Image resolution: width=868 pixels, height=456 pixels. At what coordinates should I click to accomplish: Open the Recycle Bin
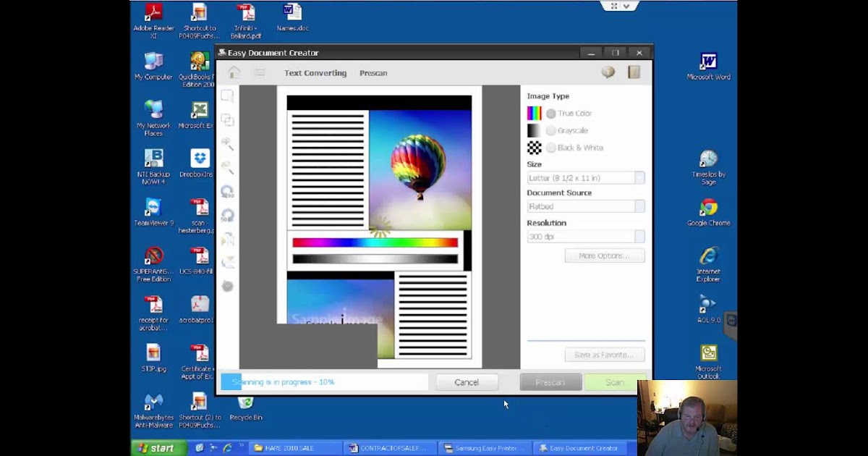click(246, 408)
